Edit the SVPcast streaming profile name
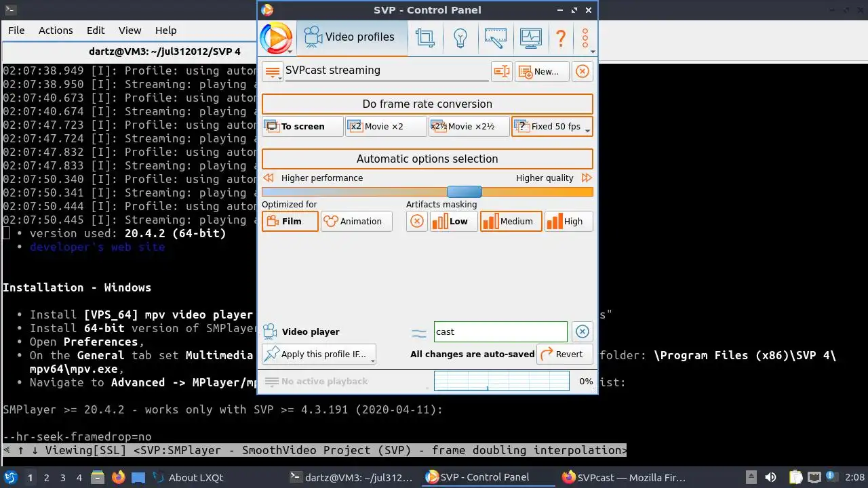The width and height of the screenshot is (868, 488). tap(387, 70)
